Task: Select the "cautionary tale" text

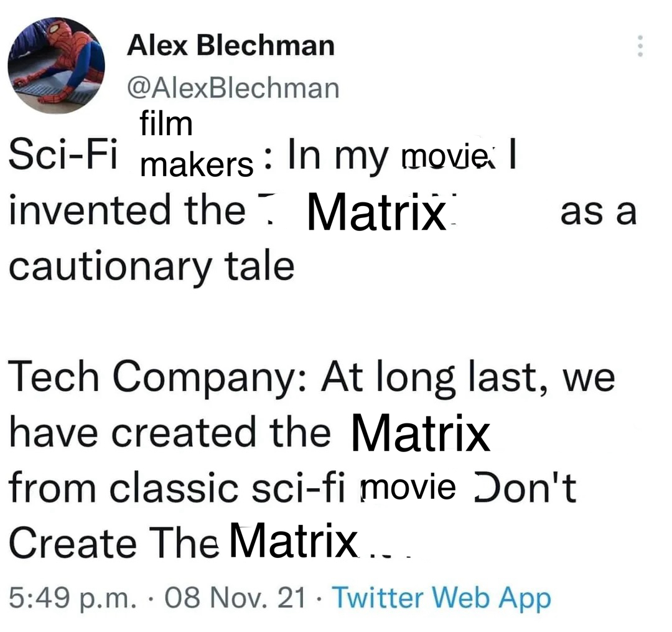Action: click(151, 266)
